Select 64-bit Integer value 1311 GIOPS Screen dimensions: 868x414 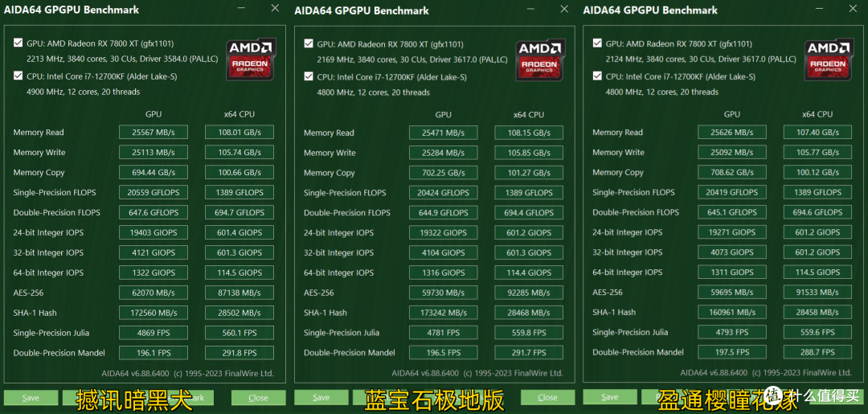[732, 272]
